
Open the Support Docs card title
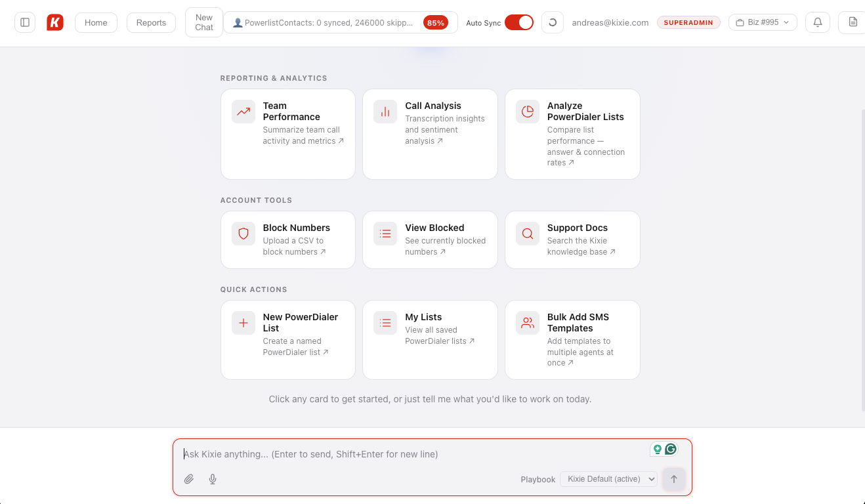tap(578, 228)
